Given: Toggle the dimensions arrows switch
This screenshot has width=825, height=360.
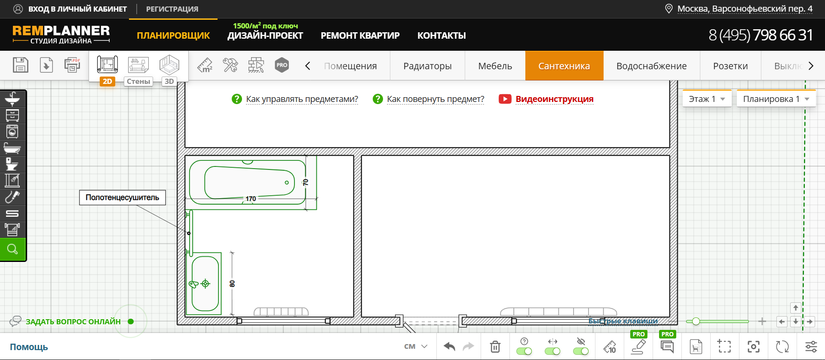Looking at the screenshot, I should [552, 351].
